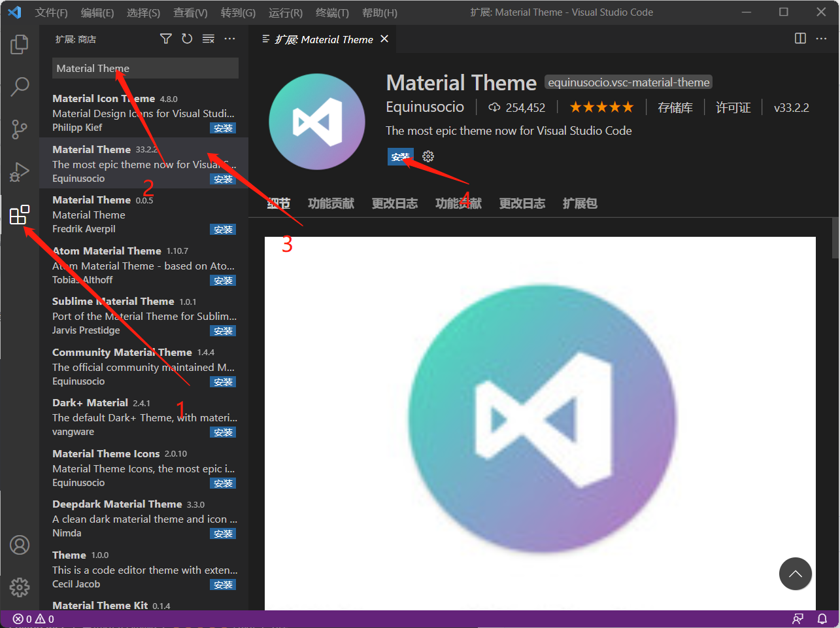Open the 选择(S) menu
The height and width of the screenshot is (628, 840).
pos(143,12)
